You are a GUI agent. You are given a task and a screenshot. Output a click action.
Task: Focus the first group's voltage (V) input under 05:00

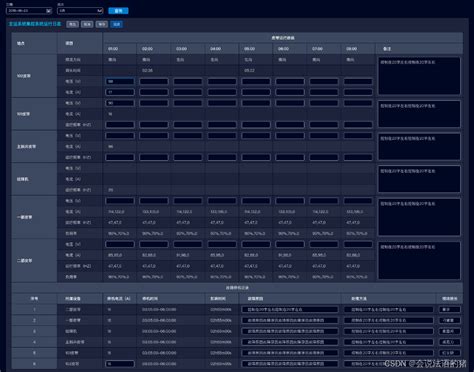point(256,81)
